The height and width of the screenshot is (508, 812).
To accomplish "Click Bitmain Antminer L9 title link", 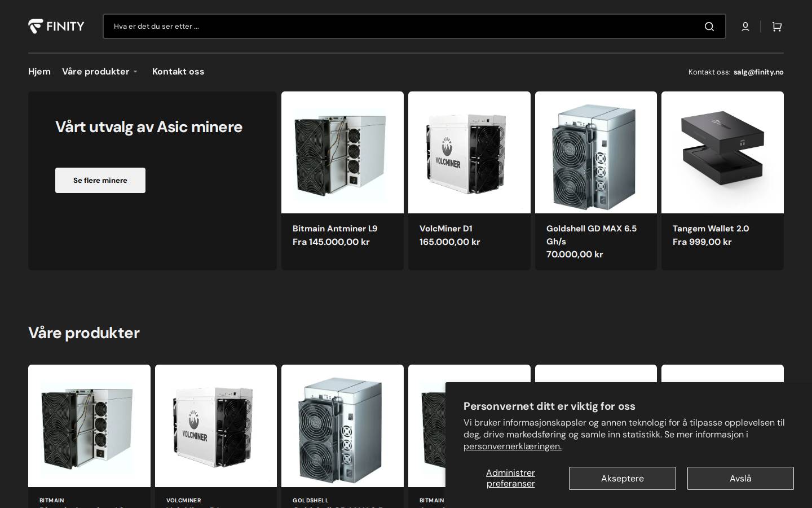I will pos(335,229).
